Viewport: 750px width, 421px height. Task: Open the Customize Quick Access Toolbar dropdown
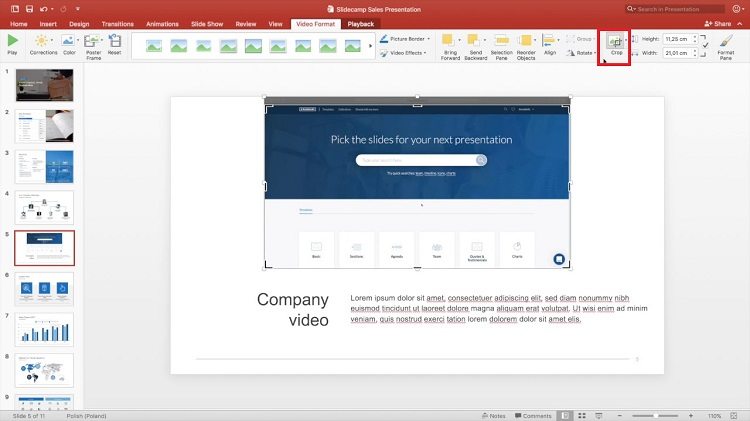point(77,9)
